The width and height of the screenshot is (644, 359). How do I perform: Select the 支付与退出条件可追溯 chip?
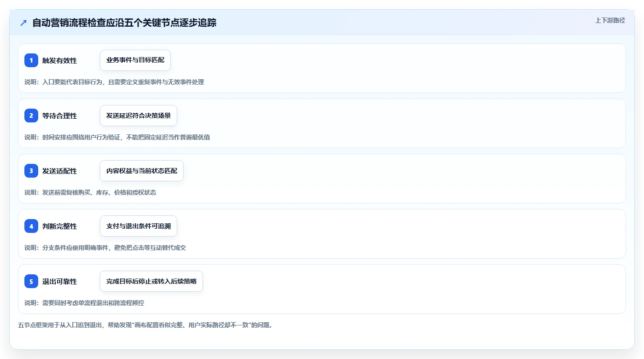tap(139, 226)
